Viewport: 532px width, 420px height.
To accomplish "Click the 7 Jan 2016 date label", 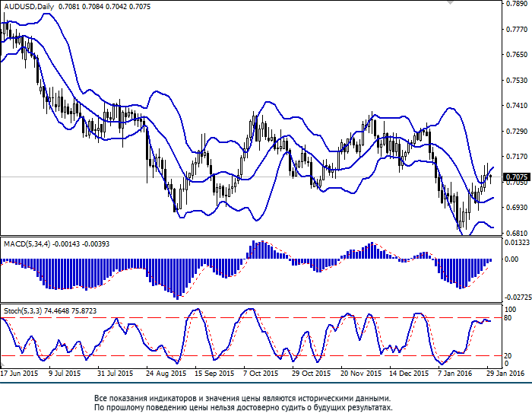I will point(454,373).
